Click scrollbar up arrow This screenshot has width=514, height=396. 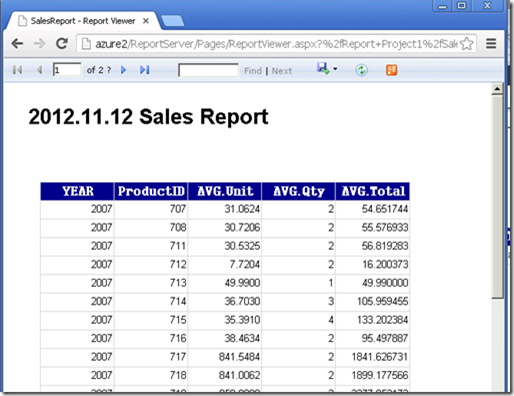tap(497, 89)
